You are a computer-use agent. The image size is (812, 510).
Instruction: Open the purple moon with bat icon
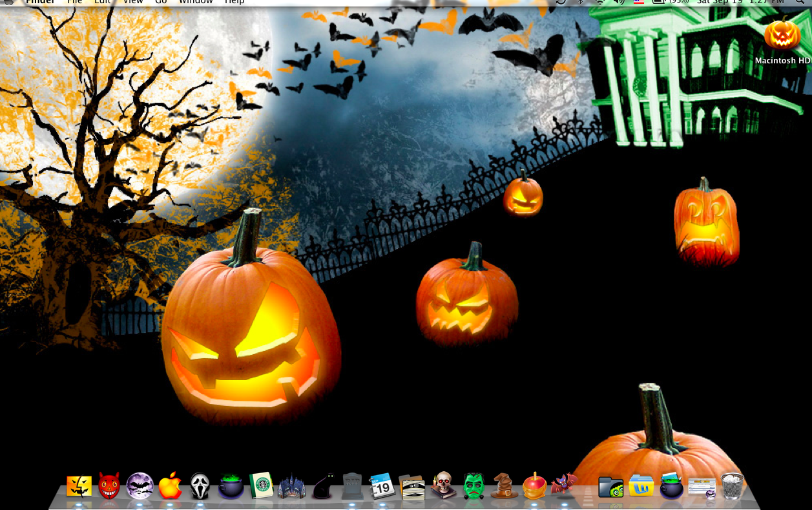click(x=140, y=486)
